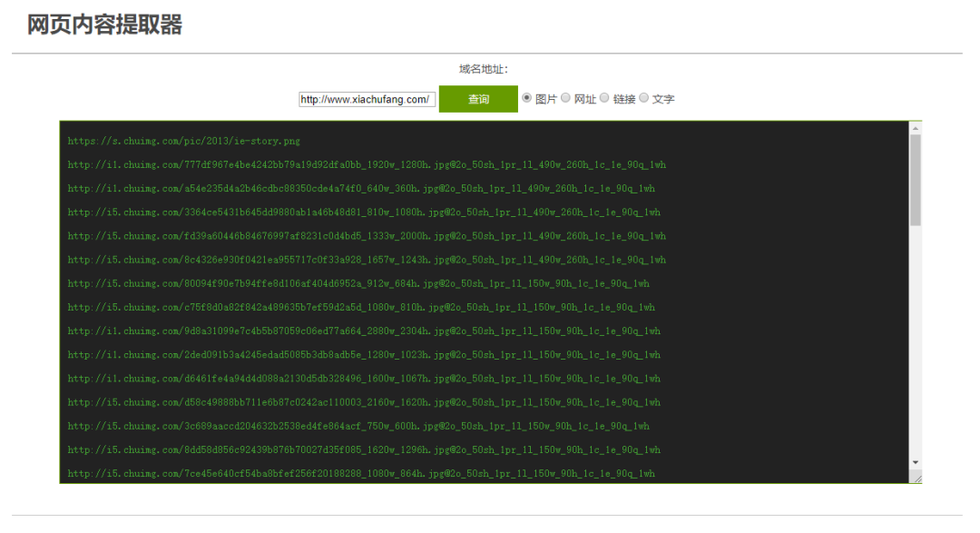Switch to the 链接 radio option
Image resolution: width=980 pixels, height=533 pixels.
click(x=604, y=98)
